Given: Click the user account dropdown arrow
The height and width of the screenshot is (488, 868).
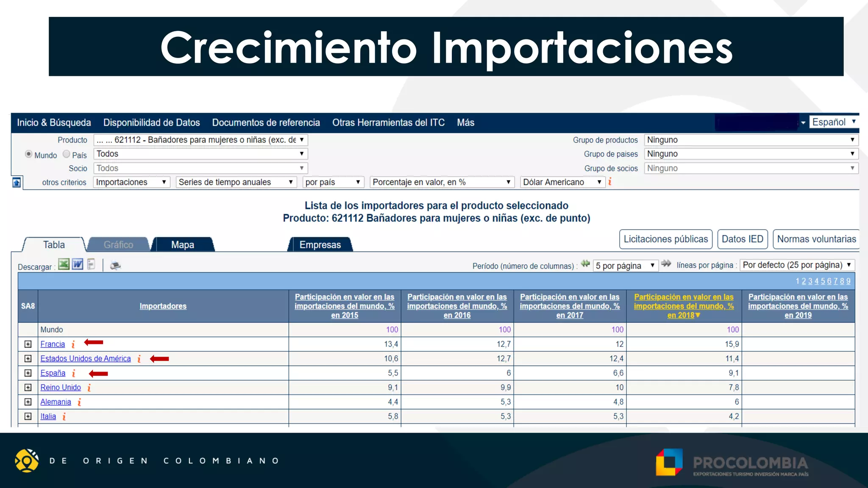Looking at the screenshot, I should point(803,123).
